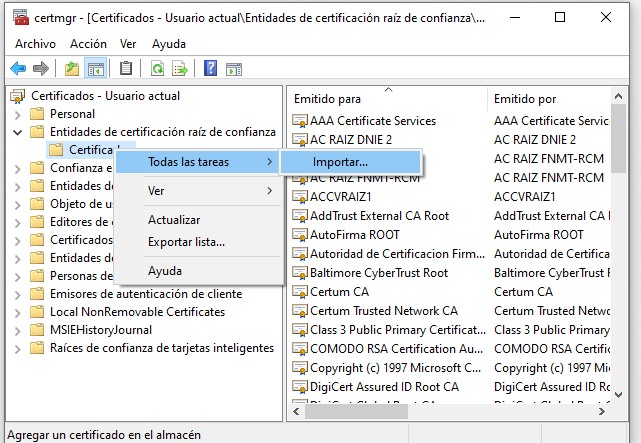The image size is (641, 443).
Task: Click the Certum CA certificate icon
Action: (x=300, y=292)
